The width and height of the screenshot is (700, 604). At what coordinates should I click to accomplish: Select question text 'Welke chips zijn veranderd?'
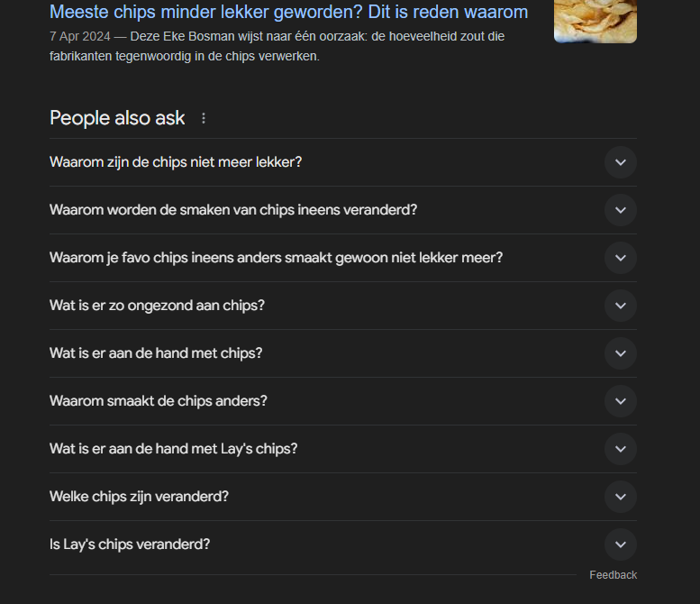[x=139, y=497]
